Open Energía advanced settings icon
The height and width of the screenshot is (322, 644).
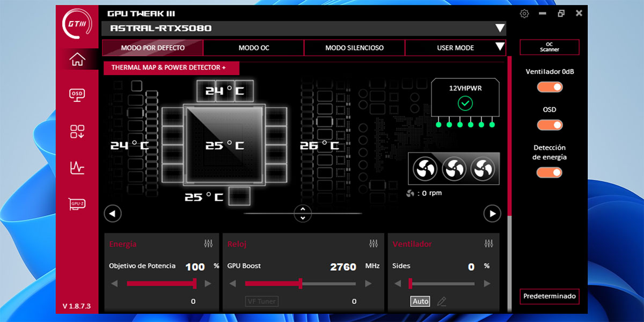(x=208, y=244)
